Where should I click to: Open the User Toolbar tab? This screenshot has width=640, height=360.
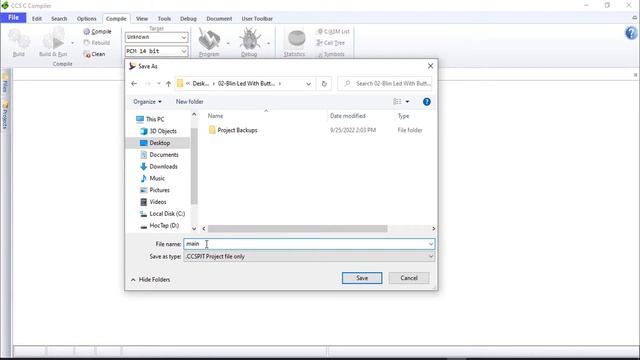(x=257, y=19)
